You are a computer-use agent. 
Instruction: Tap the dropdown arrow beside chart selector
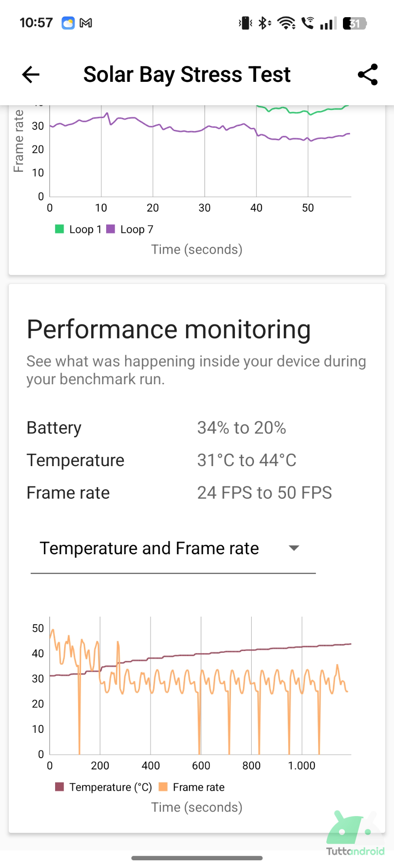tap(294, 548)
